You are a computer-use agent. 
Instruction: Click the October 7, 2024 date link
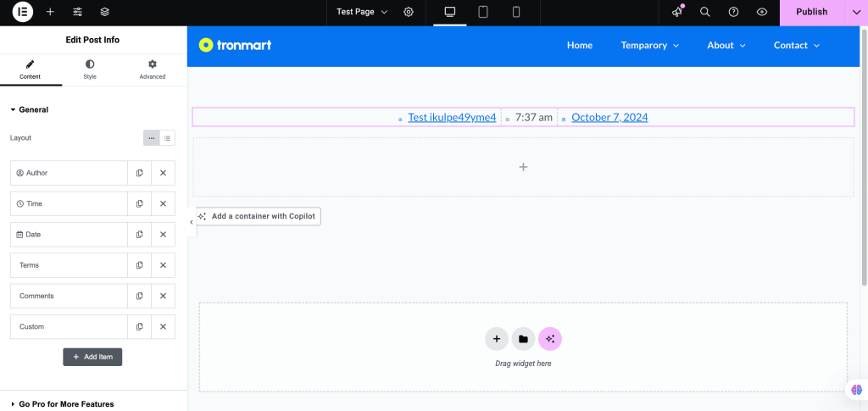[609, 118]
